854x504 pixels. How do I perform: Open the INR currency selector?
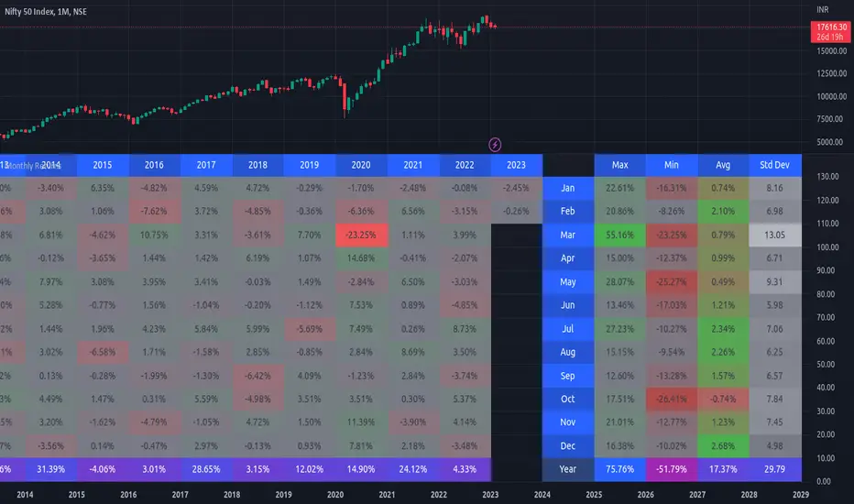(x=823, y=9)
